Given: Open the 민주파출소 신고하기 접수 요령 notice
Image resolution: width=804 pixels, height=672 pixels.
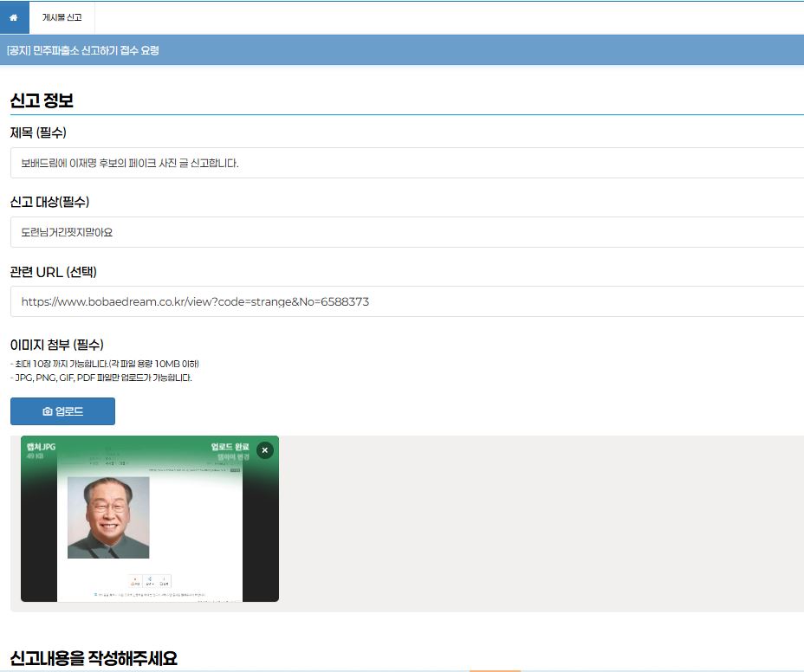Looking at the screenshot, I should (x=83, y=50).
